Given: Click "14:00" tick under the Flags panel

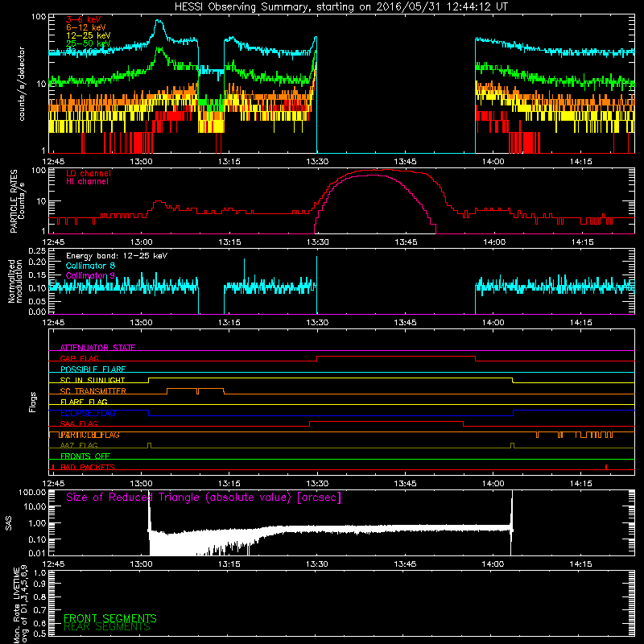Looking at the screenshot, I should (493, 484).
